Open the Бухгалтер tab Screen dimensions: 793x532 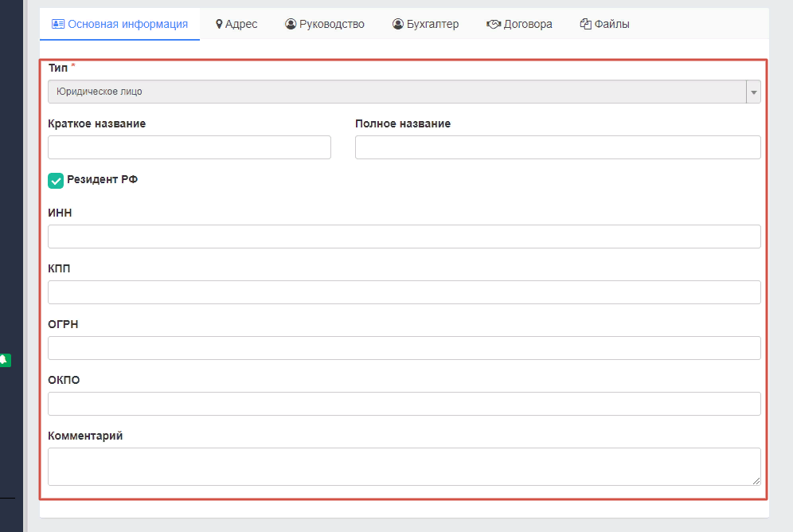pos(425,24)
